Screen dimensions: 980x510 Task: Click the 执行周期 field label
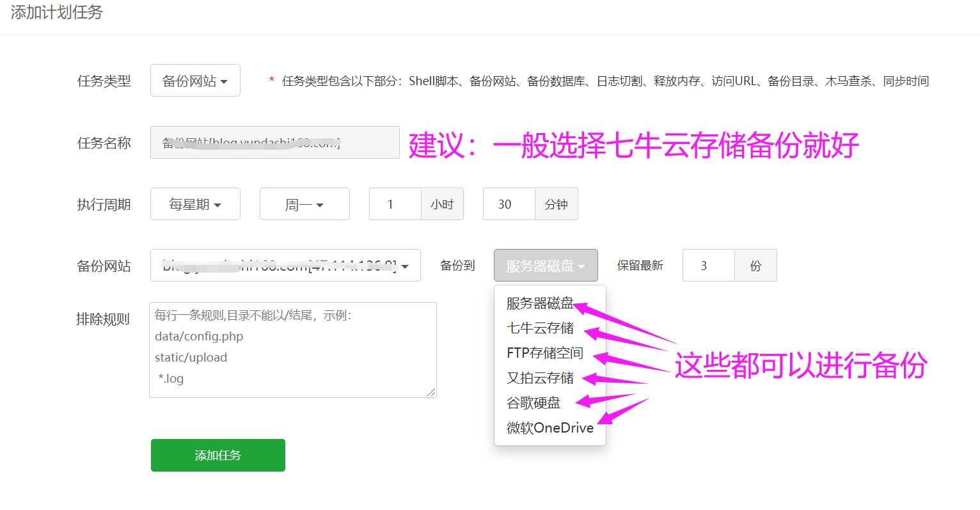pyautogui.click(x=104, y=205)
